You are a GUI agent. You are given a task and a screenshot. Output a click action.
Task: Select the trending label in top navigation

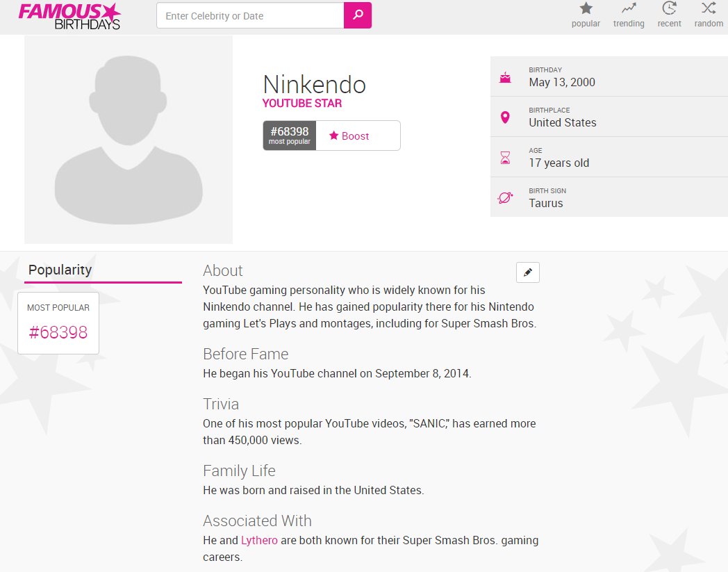pos(629,23)
